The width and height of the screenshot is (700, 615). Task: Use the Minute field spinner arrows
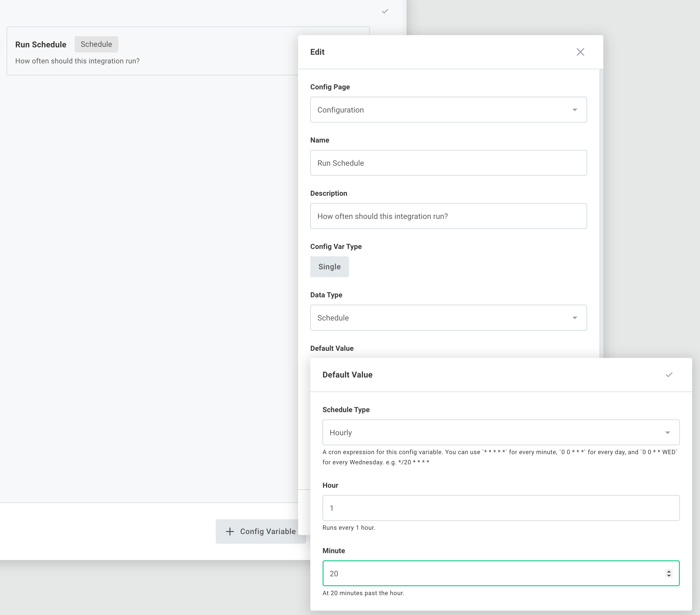coord(668,574)
